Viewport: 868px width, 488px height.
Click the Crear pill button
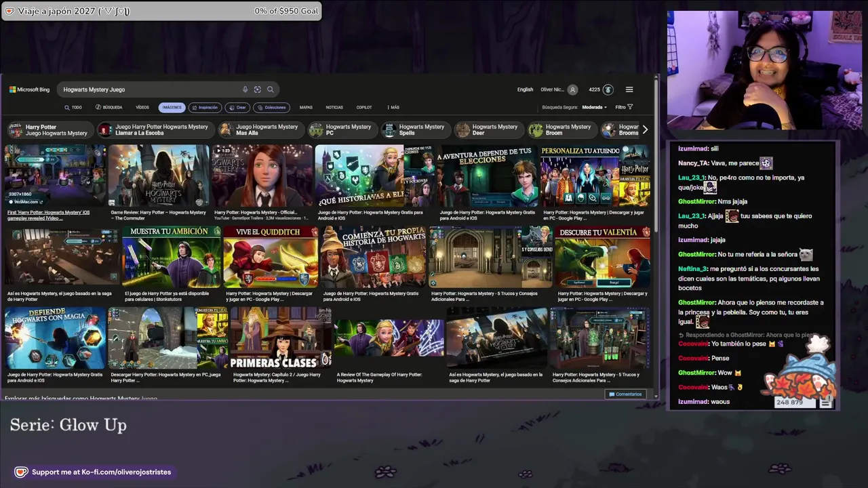tap(237, 107)
